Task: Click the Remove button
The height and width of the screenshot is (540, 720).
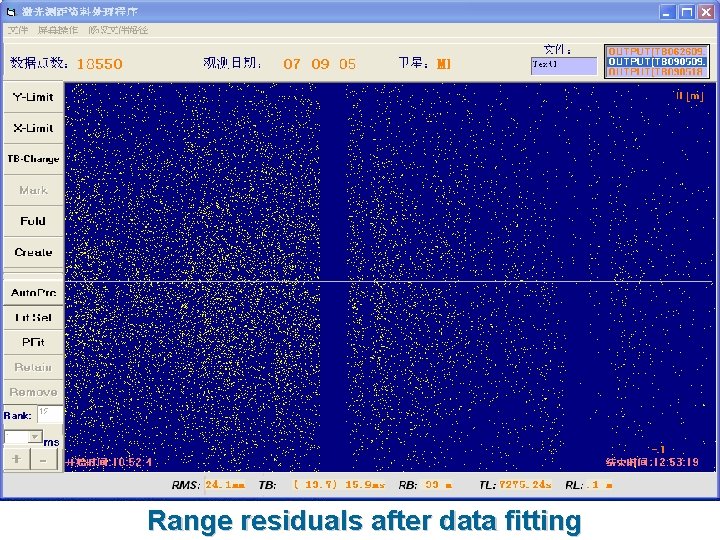Action: tap(33, 392)
